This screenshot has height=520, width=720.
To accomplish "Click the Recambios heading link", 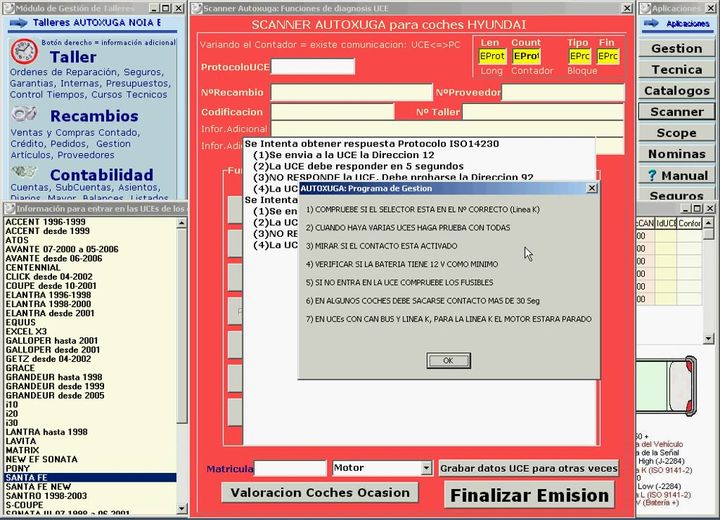I will [94, 116].
